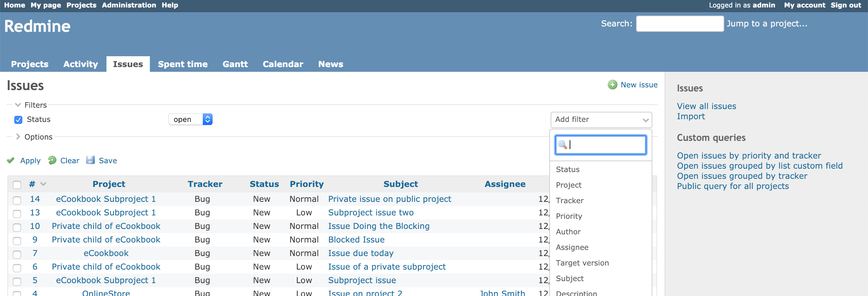Open issue Private issue on public project
The image size is (868, 296).
click(390, 199)
